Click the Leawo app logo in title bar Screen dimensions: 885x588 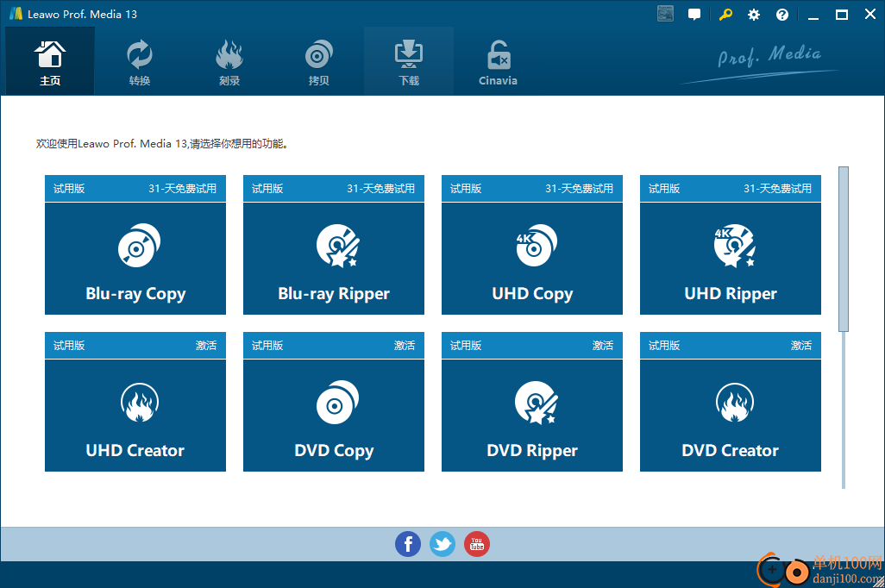(16, 14)
